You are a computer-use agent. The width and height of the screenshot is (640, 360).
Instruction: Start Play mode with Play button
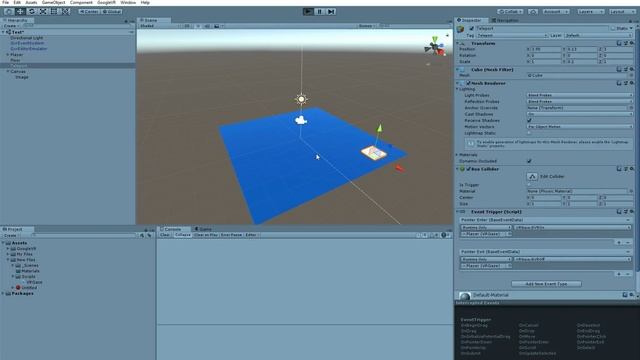(308, 11)
